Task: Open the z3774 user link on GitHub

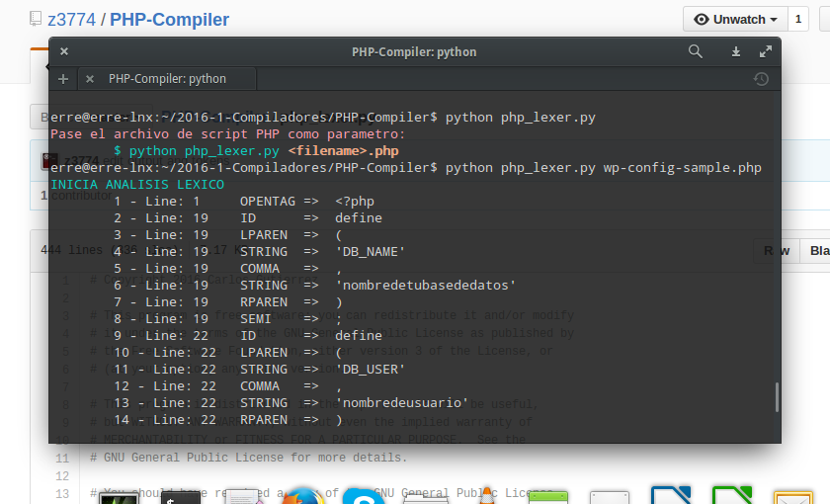Action: tap(71, 20)
